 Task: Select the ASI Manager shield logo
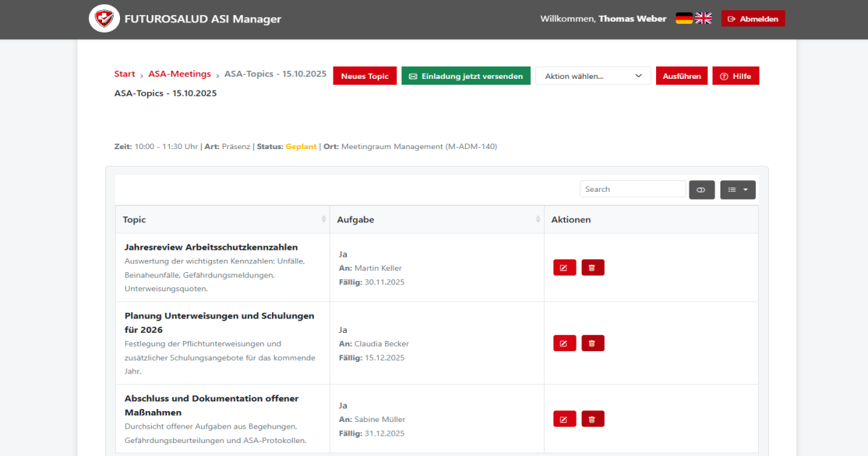pos(104,18)
